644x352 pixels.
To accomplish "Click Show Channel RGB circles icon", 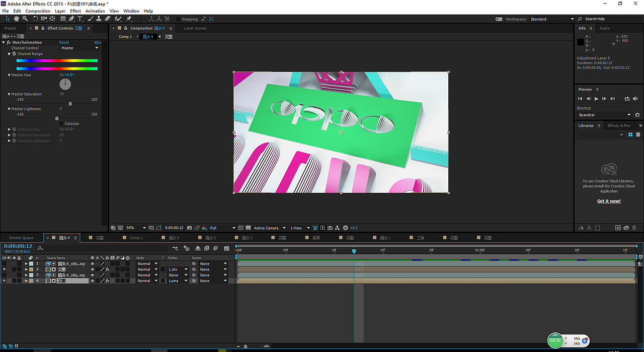I will click(x=204, y=228).
